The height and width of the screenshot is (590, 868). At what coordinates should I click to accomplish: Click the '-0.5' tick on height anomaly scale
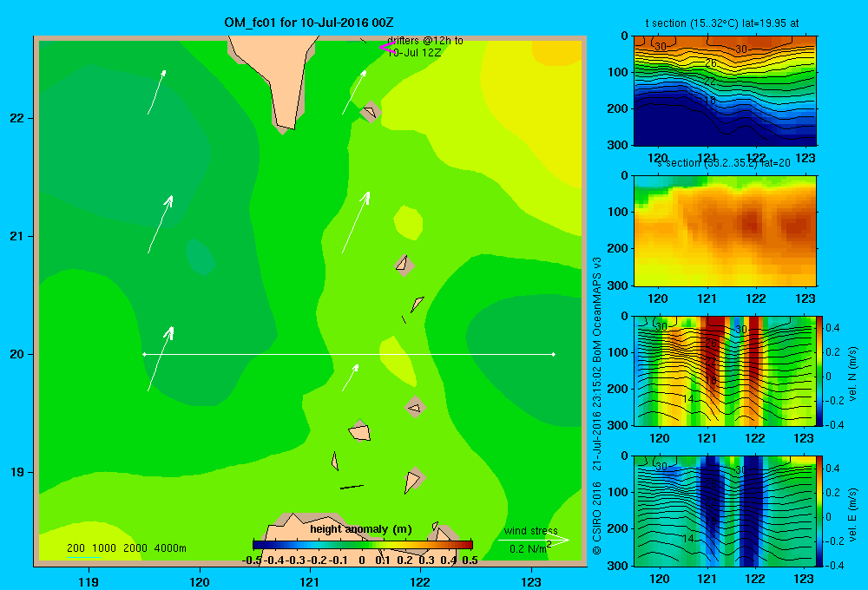pos(252,560)
